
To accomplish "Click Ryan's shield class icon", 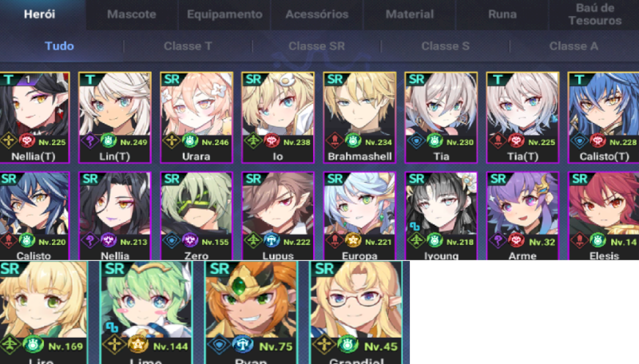I will tap(219, 346).
